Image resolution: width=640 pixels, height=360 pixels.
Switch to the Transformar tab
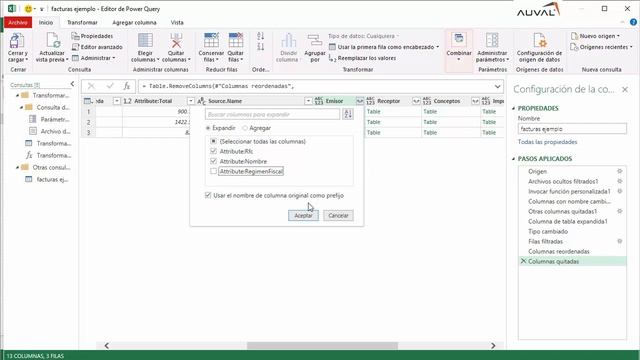(82, 22)
